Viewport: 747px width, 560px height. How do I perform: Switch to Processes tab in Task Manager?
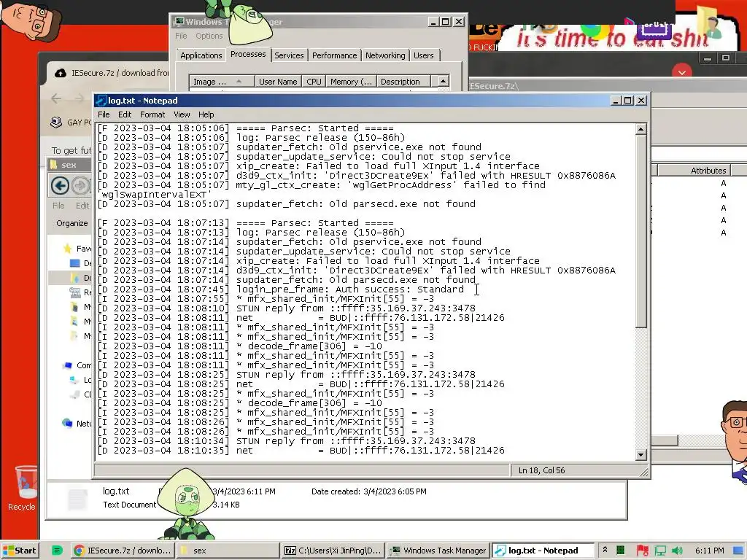(x=248, y=54)
